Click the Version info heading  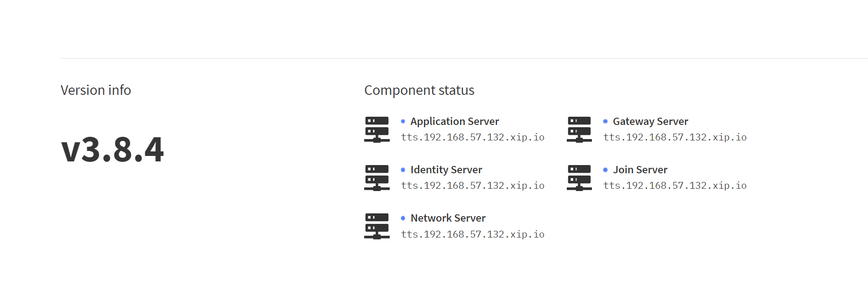click(96, 90)
